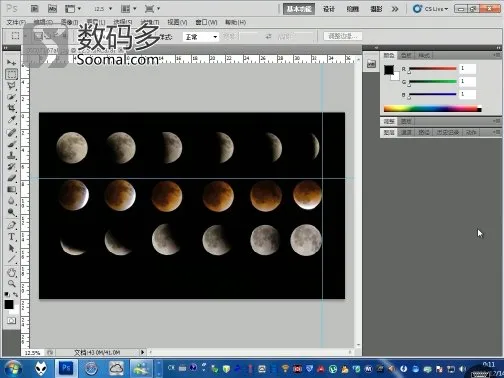The image size is (504, 378).
Task: Switch to the 基本功能 workspace
Action: point(299,9)
